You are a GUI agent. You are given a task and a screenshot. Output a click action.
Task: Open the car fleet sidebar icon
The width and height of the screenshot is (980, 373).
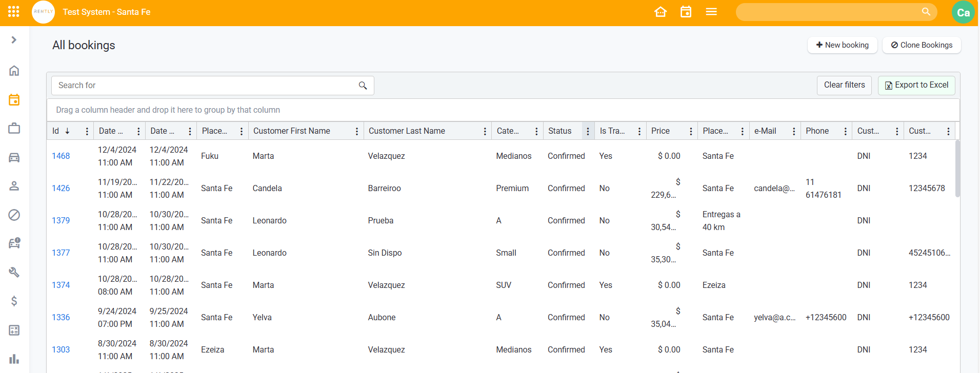pyautogui.click(x=14, y=157)
